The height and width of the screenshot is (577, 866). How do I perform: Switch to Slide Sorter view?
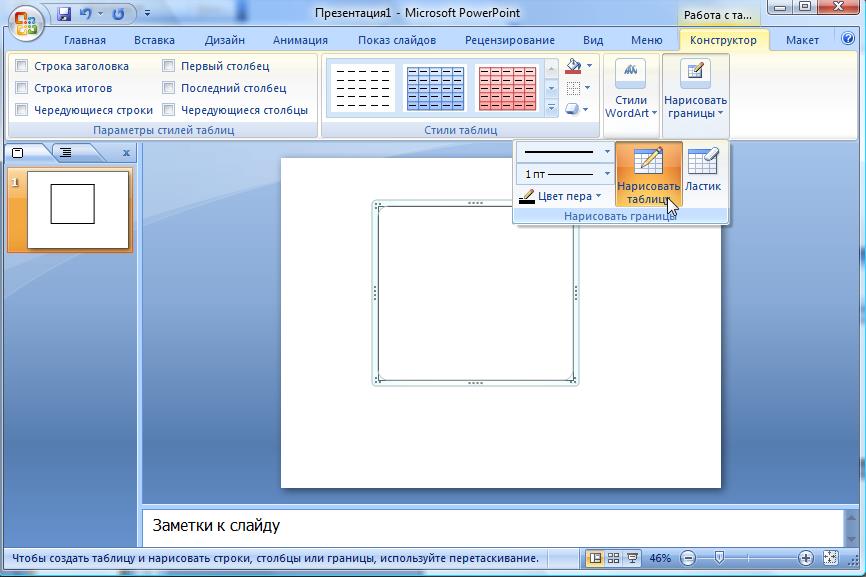click(x=614, y=558)
